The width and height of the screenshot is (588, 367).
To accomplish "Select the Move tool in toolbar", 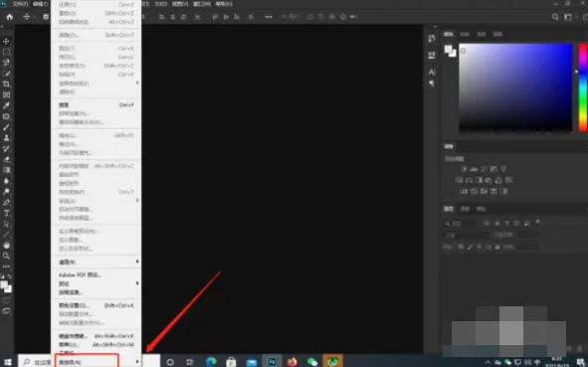I will point(6,41).
